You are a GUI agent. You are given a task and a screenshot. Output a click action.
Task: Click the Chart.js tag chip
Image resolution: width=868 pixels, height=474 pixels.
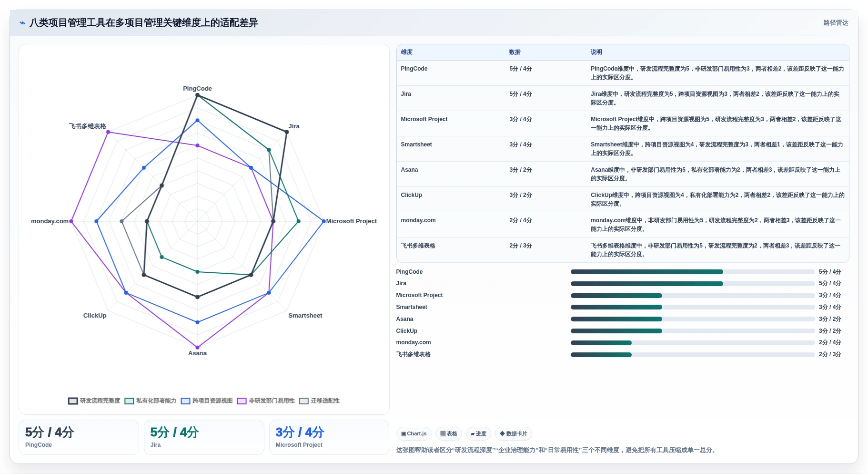(x=414, y=434)
